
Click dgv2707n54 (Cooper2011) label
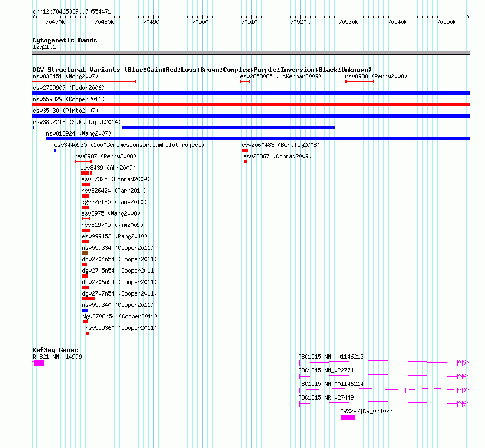pyautogui.click(x=119, y=293)
